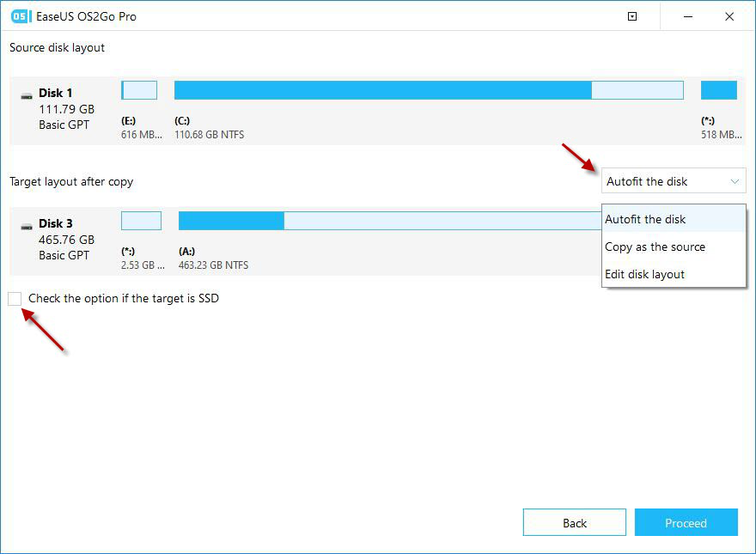Minimize the OS2Go Pro window
Viewport: 756px width, 554px height.
688,16
